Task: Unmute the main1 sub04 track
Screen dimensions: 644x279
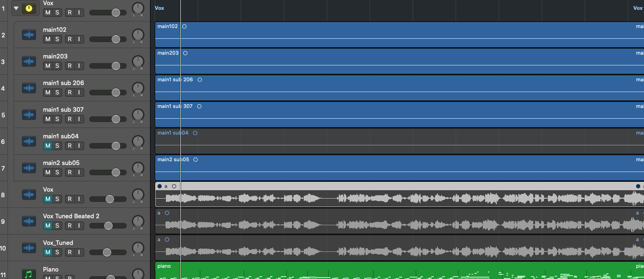Action: click(x=47, y=146)
